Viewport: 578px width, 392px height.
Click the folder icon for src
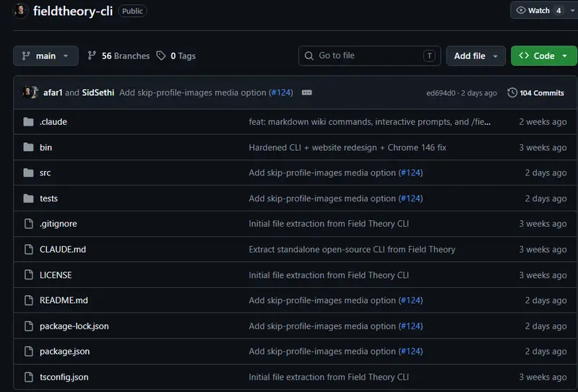point(28,173)
